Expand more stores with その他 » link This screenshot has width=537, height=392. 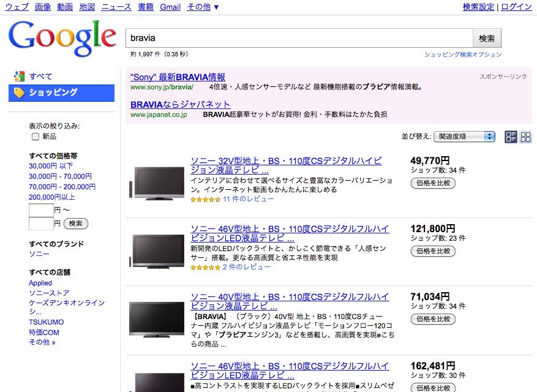click(x=42, y=342)
